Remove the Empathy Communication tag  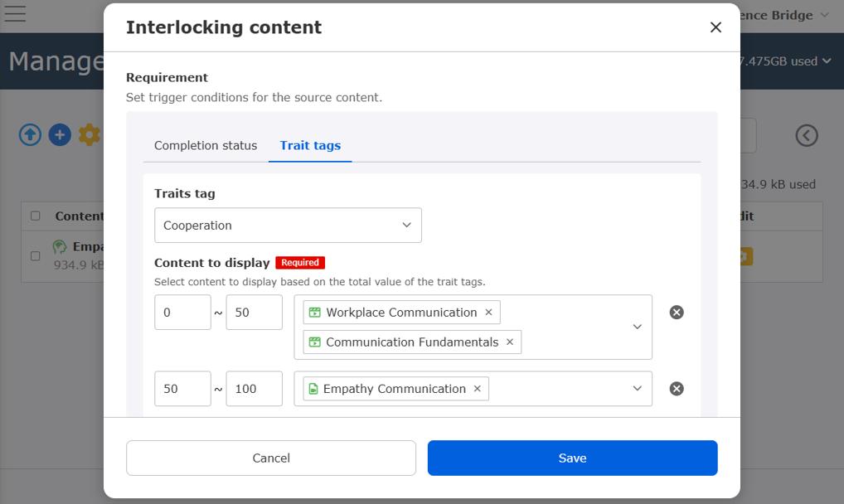(477, 389)
